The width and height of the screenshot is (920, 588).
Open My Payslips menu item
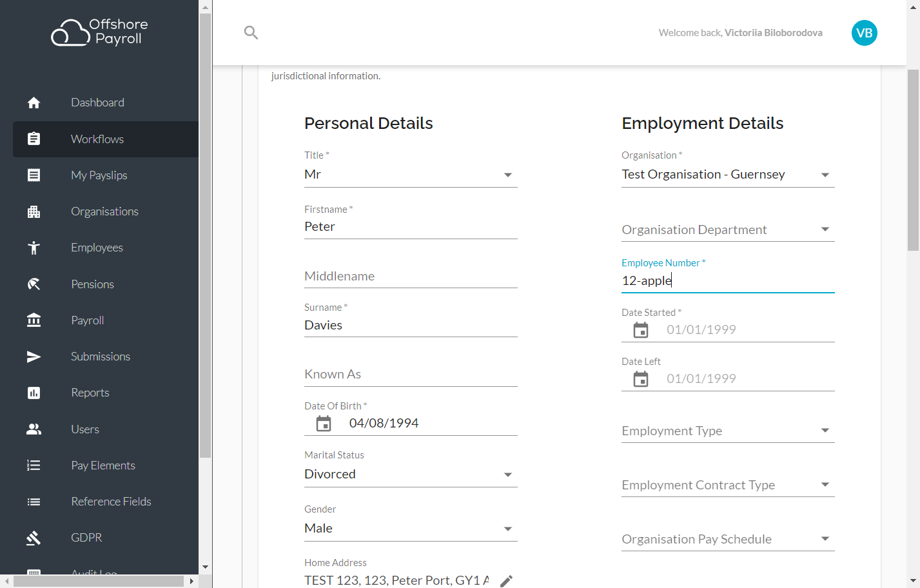coord(106,175)
